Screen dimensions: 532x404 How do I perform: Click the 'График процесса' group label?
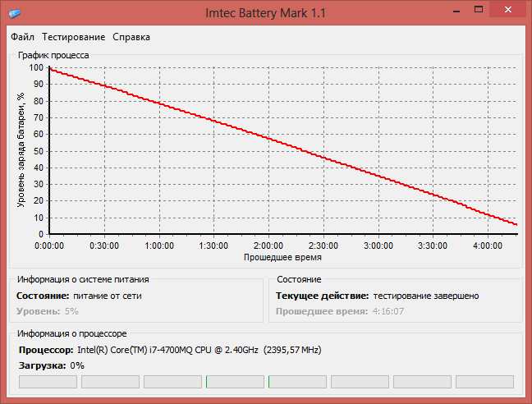click(x=53, y=55)
